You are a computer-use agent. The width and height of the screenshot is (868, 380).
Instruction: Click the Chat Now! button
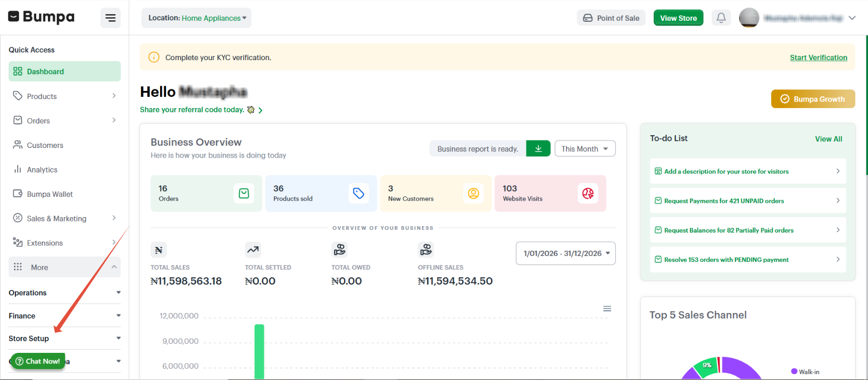click(x=38, y=361)
